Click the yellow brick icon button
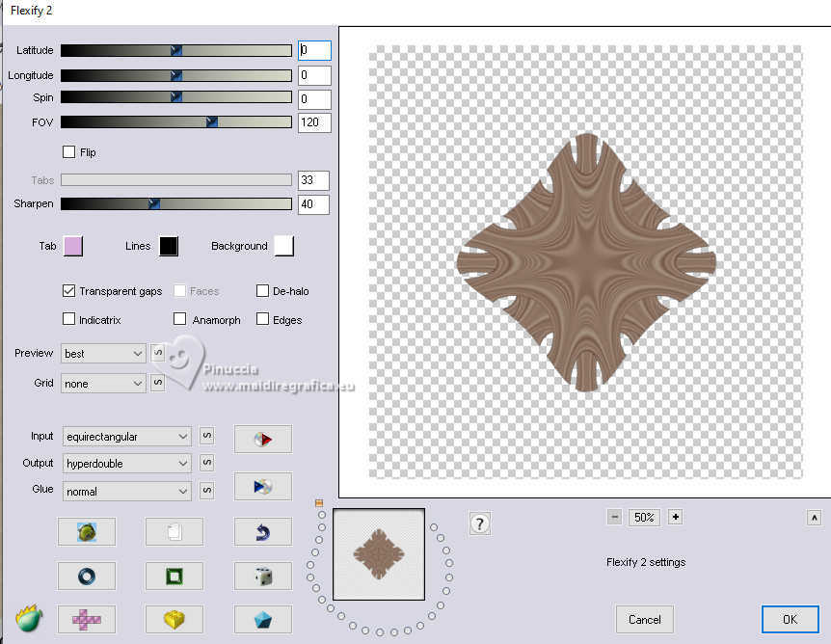This screenshot has height=644, width=831. click(x=174, y=619)
